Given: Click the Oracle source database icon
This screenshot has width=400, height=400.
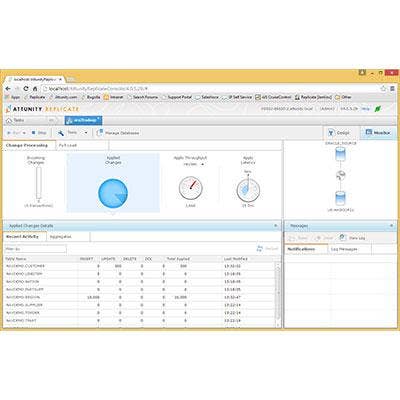Looking at the screenshot, I should point(340,155).
